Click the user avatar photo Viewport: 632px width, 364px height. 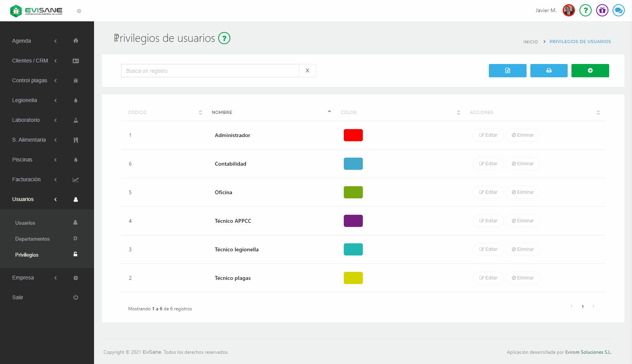(568, 10)
